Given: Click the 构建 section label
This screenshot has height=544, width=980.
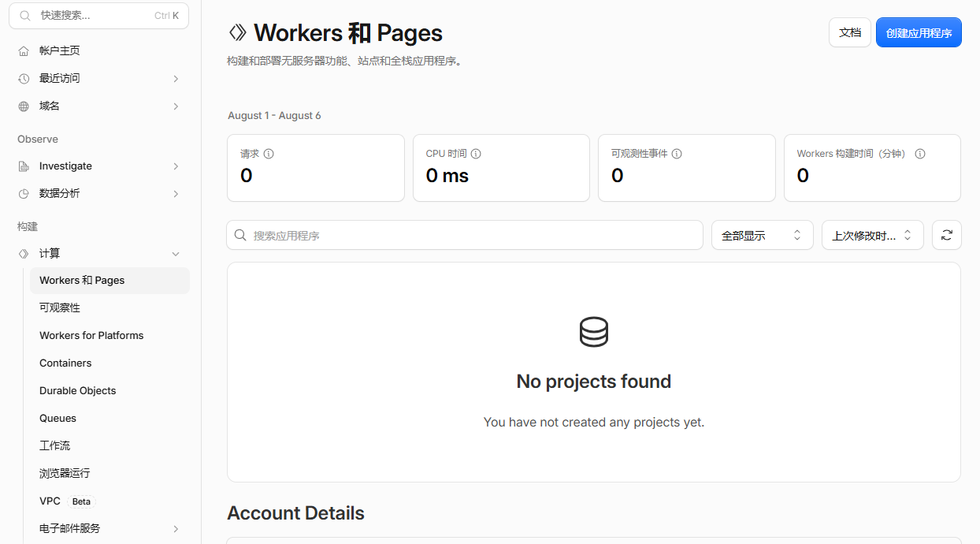Looking at the screenshot, I should 28,226.
